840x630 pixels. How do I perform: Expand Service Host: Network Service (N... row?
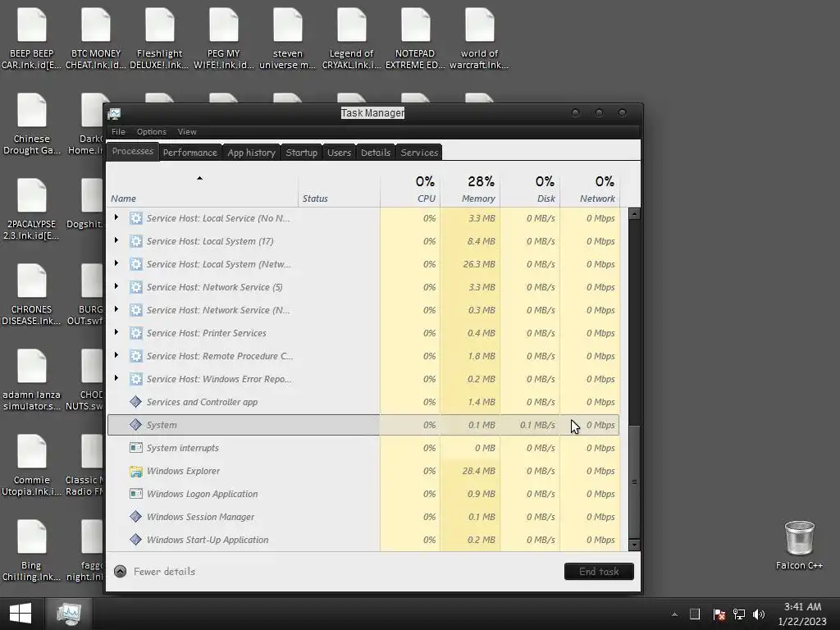tap(116, 309)
